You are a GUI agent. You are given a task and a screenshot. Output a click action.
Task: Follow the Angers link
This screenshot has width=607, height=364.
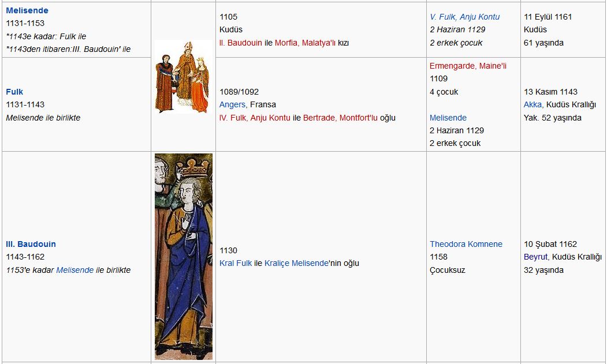(x=232, y=104)
